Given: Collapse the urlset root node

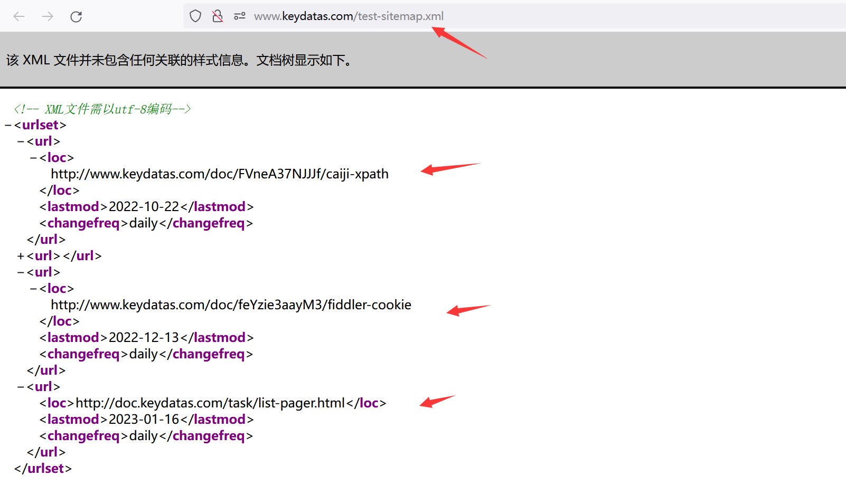Looking at the screenshot, I should coord(8,126).
